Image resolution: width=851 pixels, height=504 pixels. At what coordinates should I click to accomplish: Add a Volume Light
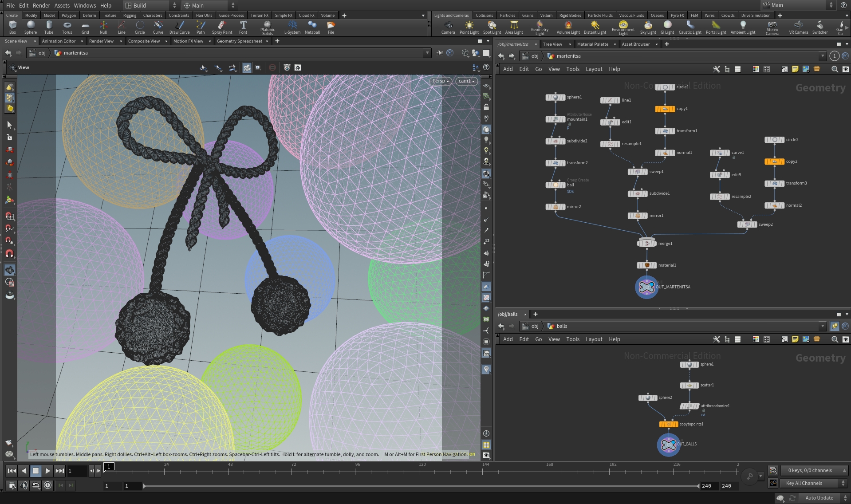568,28
